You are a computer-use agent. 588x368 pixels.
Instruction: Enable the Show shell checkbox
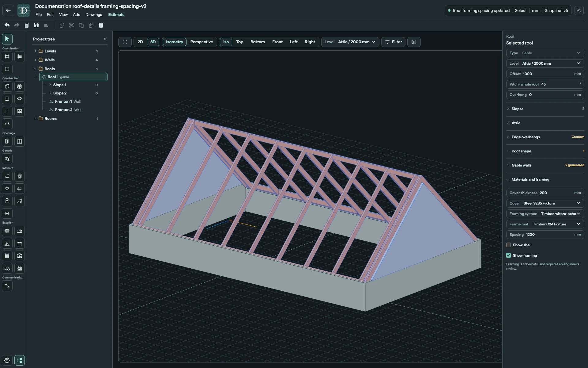(x=509, y=245)
